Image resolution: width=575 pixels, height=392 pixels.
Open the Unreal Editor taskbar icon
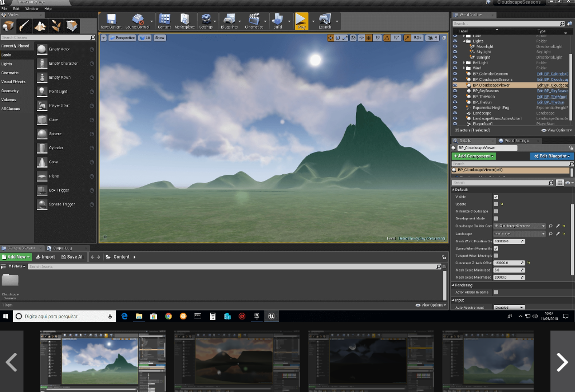click(272, 316)
